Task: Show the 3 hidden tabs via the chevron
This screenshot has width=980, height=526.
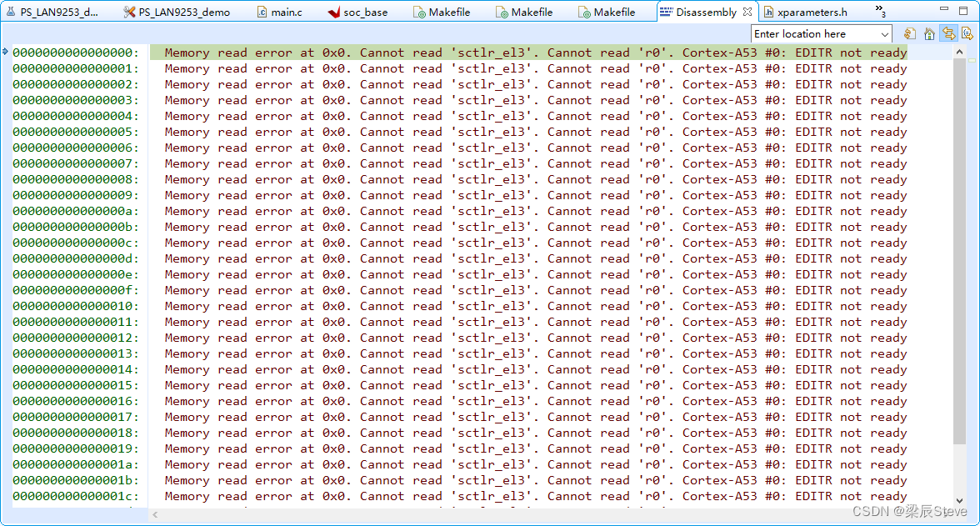Action: [881, 10]
